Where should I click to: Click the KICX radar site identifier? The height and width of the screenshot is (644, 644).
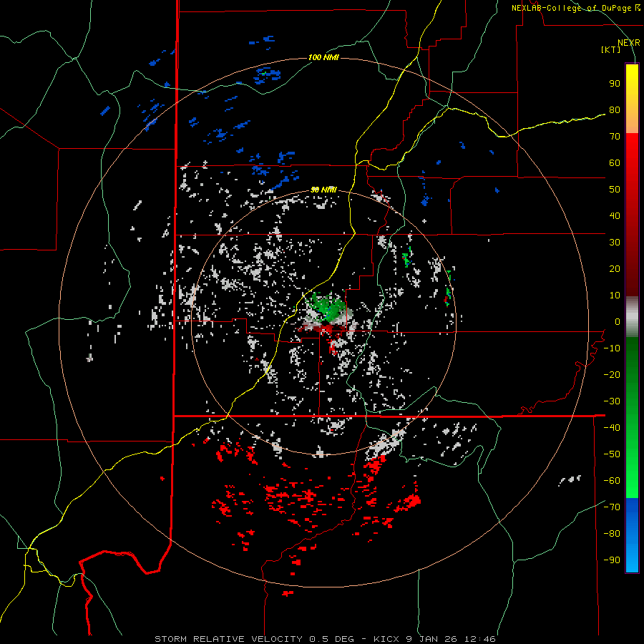coord(387,639)
